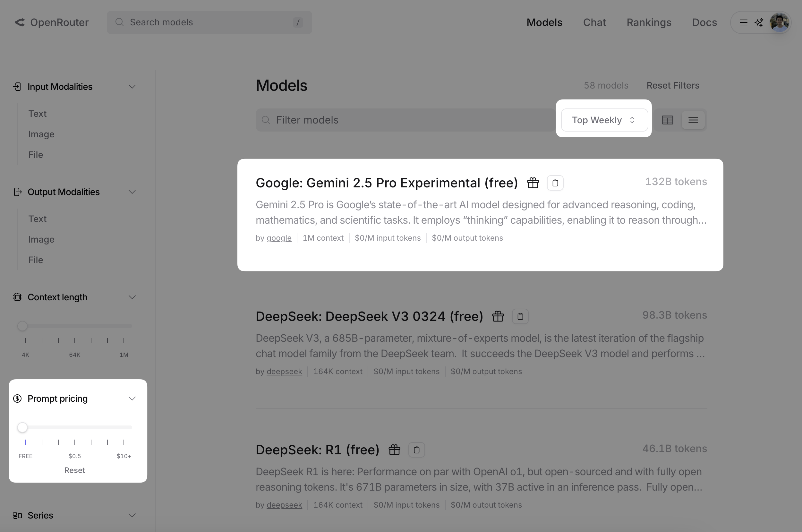Screen dimensions: 802x532
Task: Click the gift icon beside Gemini 2.5 Pro Experimental
Action: [x=533, y=183]
